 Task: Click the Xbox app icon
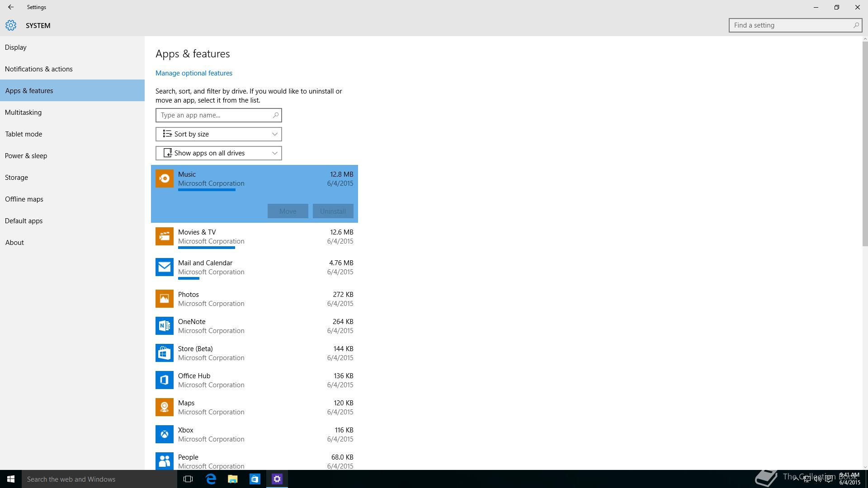coord(165,434)
